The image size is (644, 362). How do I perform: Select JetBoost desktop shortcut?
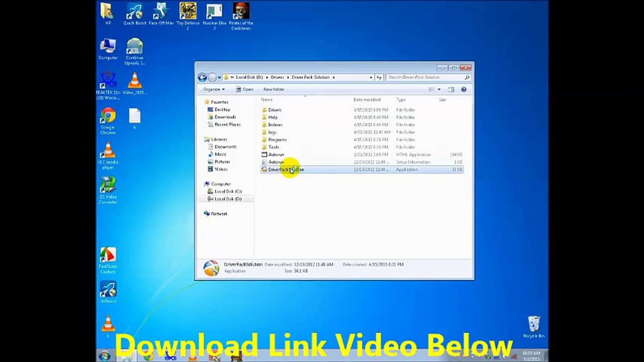coord(108,292)
